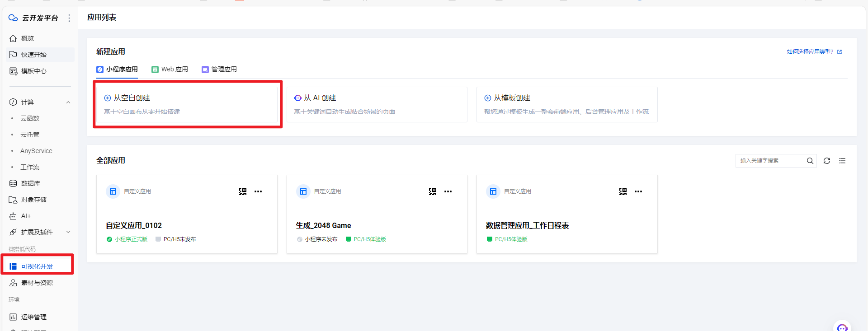Click the chart icon beside 运维管理

point(13,317)
